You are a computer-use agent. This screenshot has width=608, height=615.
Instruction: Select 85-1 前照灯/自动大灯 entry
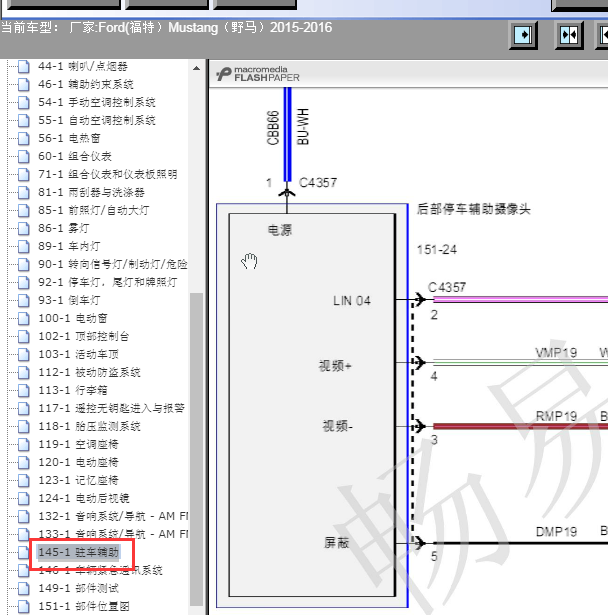pyautogui.click(x=93, y=210)
